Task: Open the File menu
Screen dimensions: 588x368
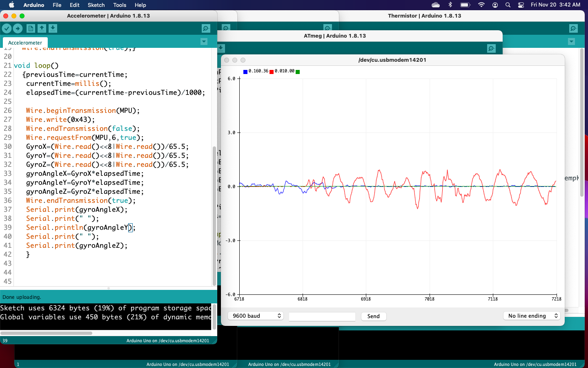Action: (x=57, y=5)
